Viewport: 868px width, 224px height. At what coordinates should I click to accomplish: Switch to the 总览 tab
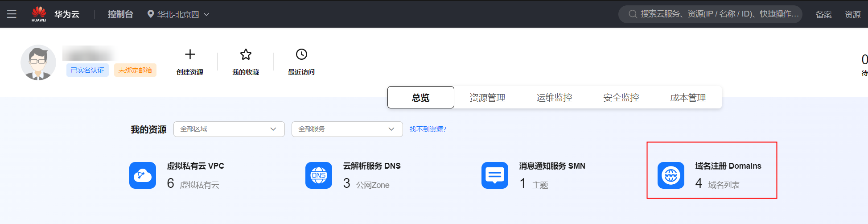(x=421, y=97)
